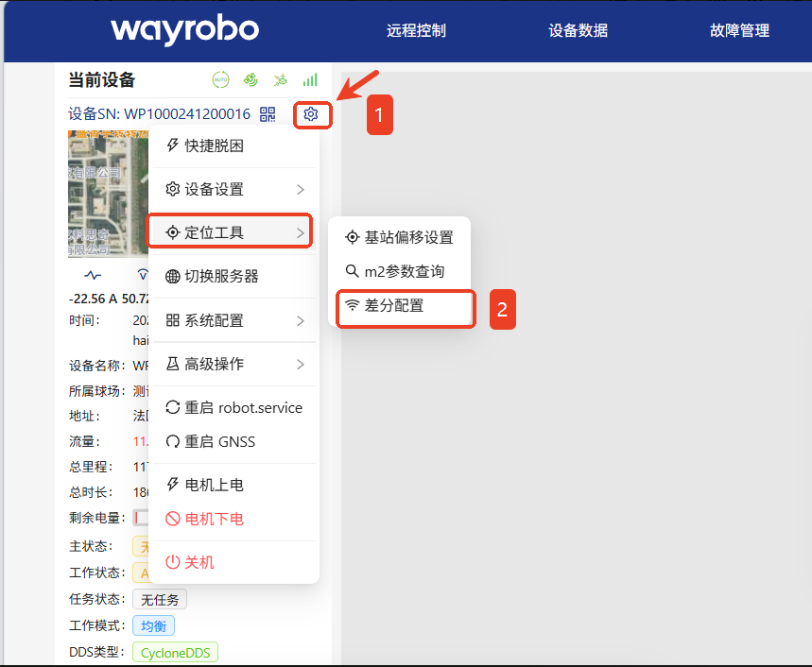Open the 定位工具 submenu
This screenshot has height=667, width=812.
coord(234,232)
